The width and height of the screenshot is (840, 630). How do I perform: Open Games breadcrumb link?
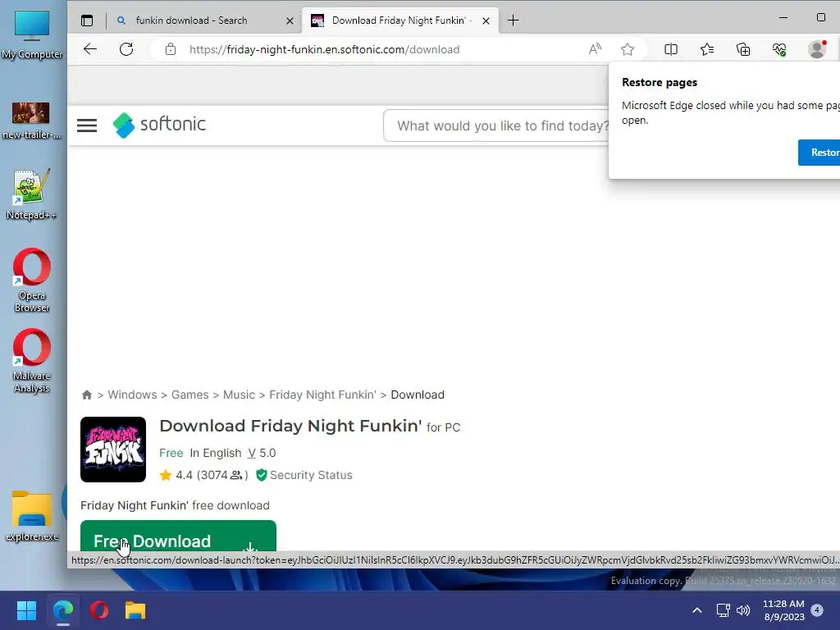click(x=190, y=395)
